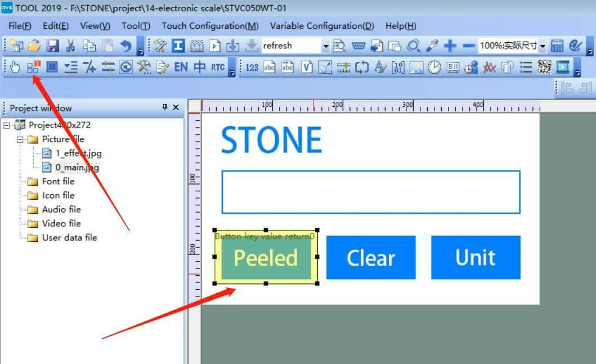Select 0_main.jpg in project tree
Image resolution: width=596 pixels, height=364 pixels.
coord(77,168)
